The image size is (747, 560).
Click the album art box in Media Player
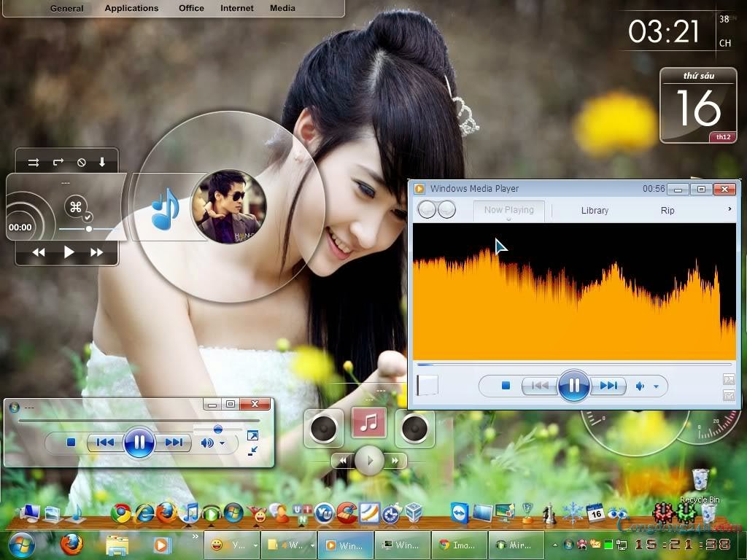click(427, 385)
